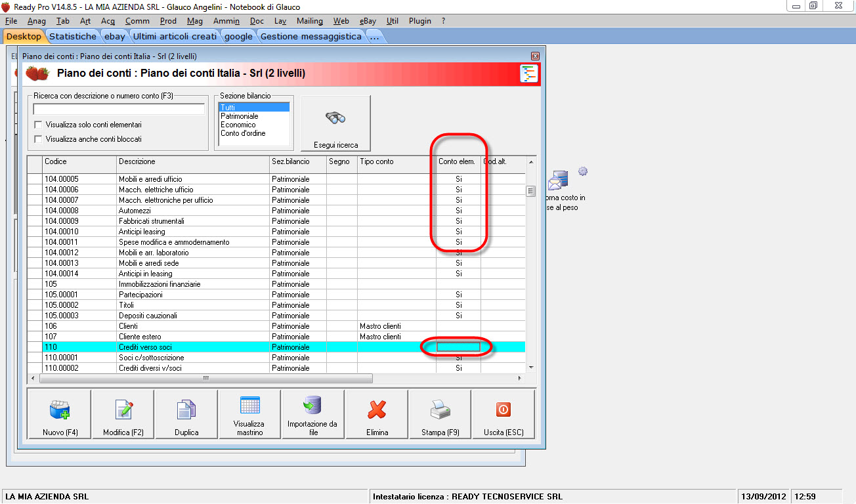Screen dimensions: 856x504
Task: Select row 'Macch. elettriche ufficio'
Action: [276, 190]
